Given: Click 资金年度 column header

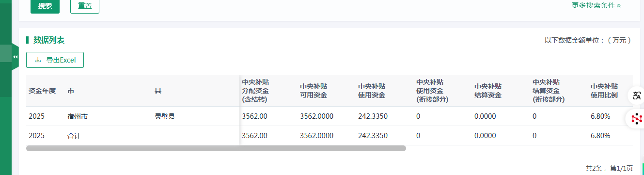Looking at the screenshot, I should (x=42, y=91).
